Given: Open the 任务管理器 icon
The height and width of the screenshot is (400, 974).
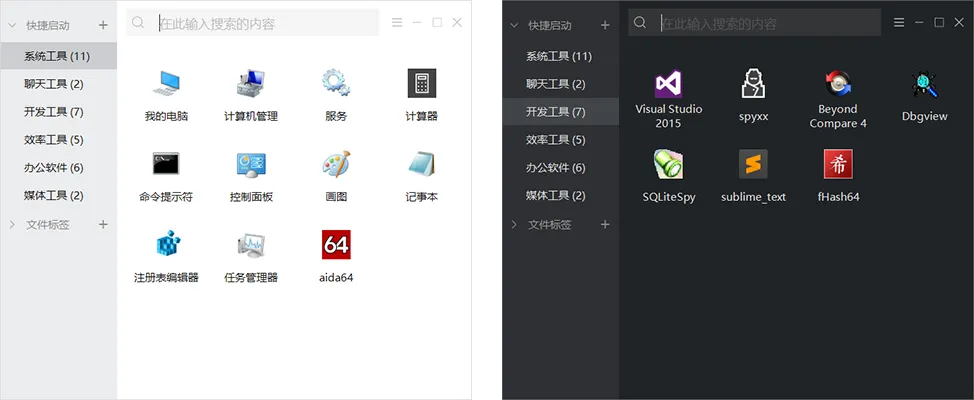Looking at the screenshot, I should [251, 245].
